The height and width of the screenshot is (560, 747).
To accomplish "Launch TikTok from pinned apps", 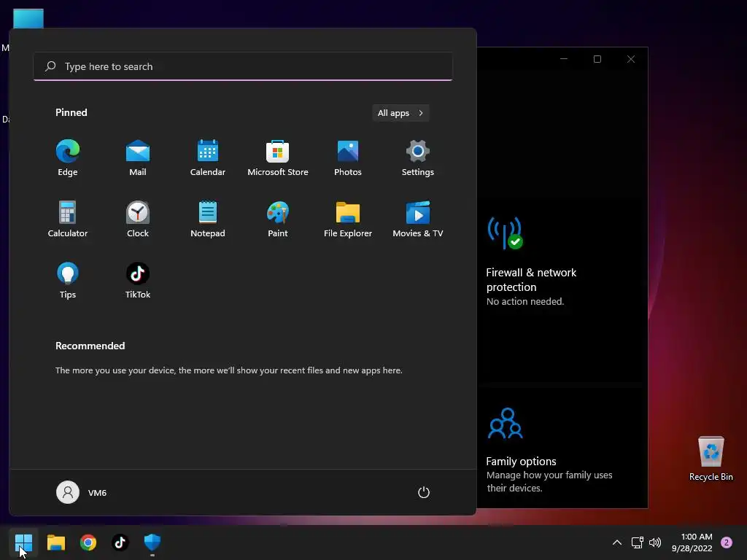I will pos(138,281).
